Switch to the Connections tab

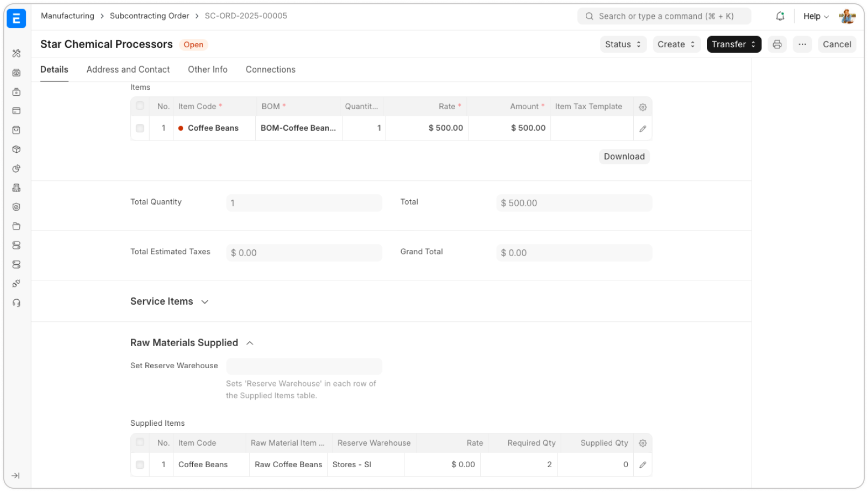point(271,69)
